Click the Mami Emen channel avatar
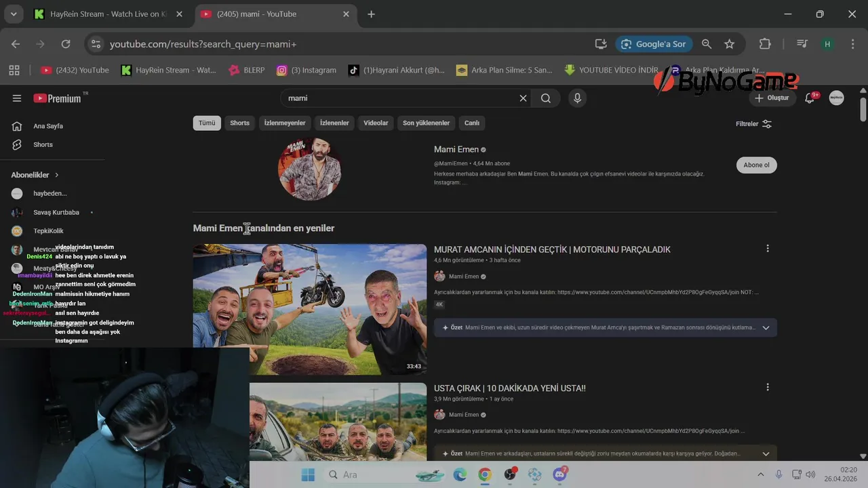 click(309, 169)
